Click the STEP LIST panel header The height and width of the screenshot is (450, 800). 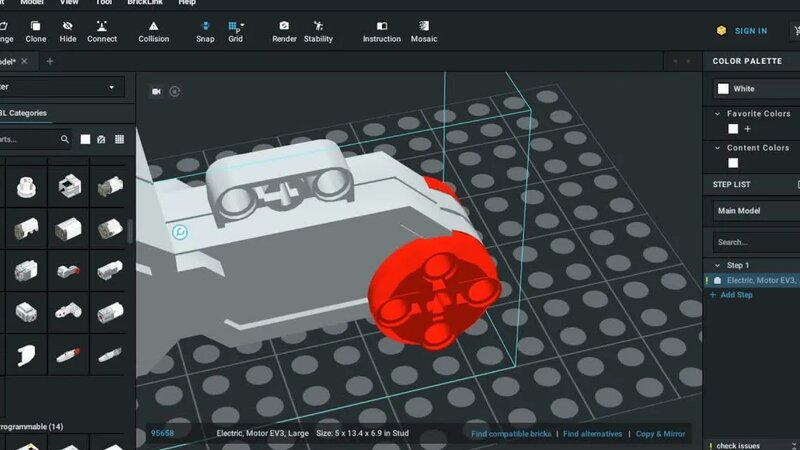point(731,185)
